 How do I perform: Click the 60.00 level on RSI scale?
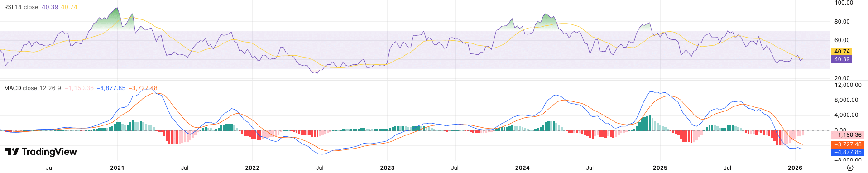[842, 40]
